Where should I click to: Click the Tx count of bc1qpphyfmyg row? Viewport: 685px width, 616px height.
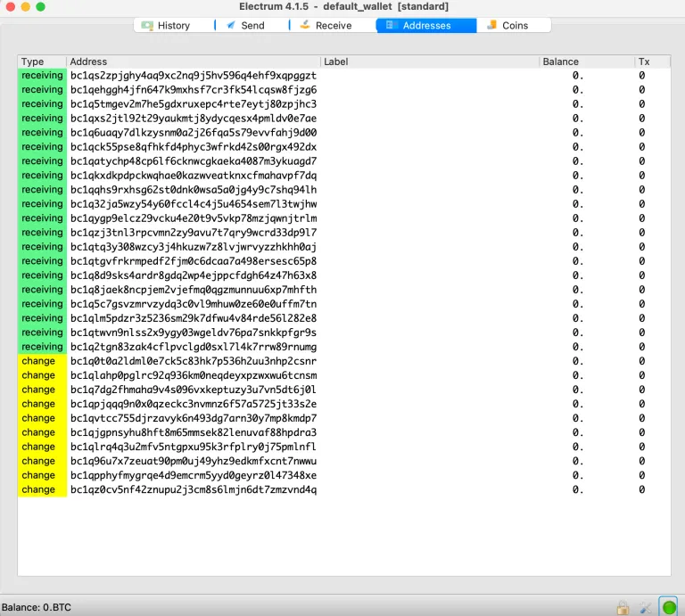[642, 475]
